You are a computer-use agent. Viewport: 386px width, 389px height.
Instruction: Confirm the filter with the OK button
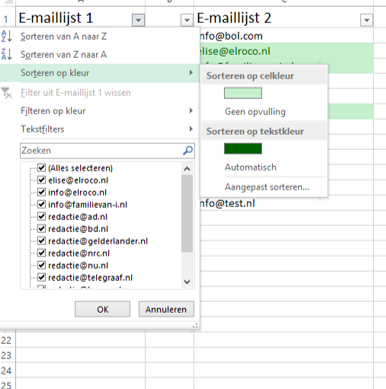(102, 309)
